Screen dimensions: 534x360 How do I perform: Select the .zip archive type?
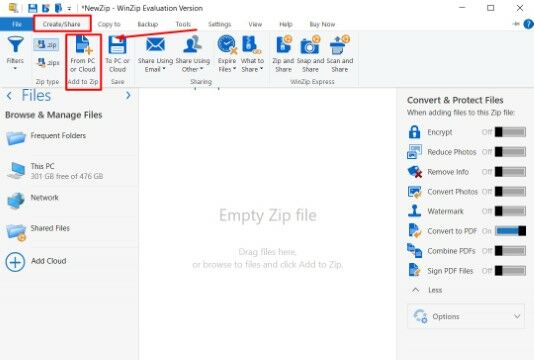point(46,45)
